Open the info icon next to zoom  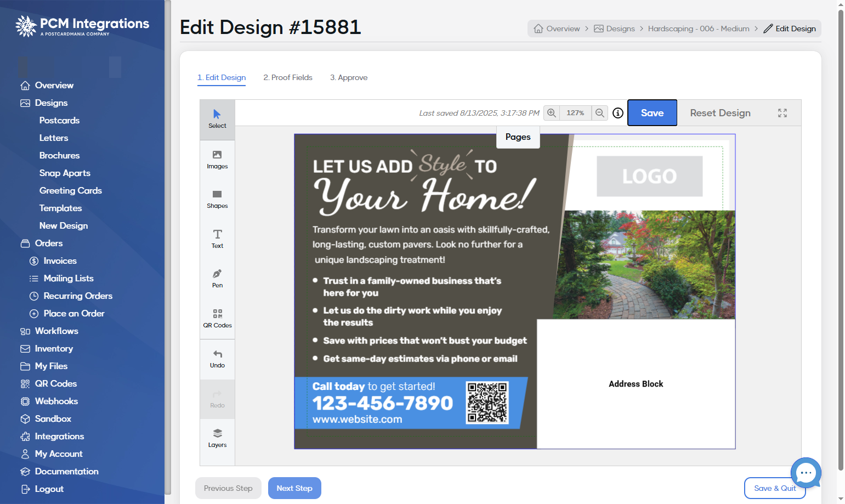[618, 113]
